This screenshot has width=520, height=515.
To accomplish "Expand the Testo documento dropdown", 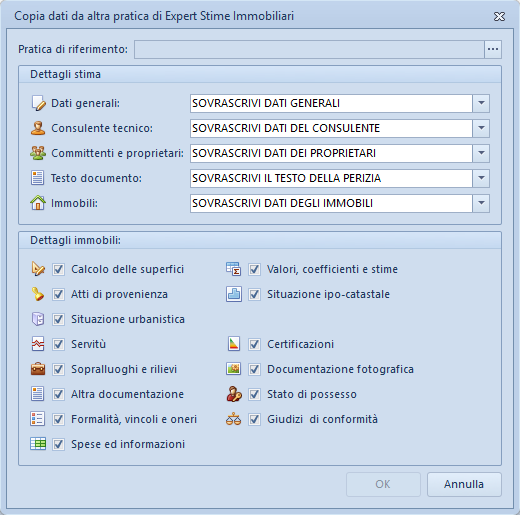I will [481, 178].
